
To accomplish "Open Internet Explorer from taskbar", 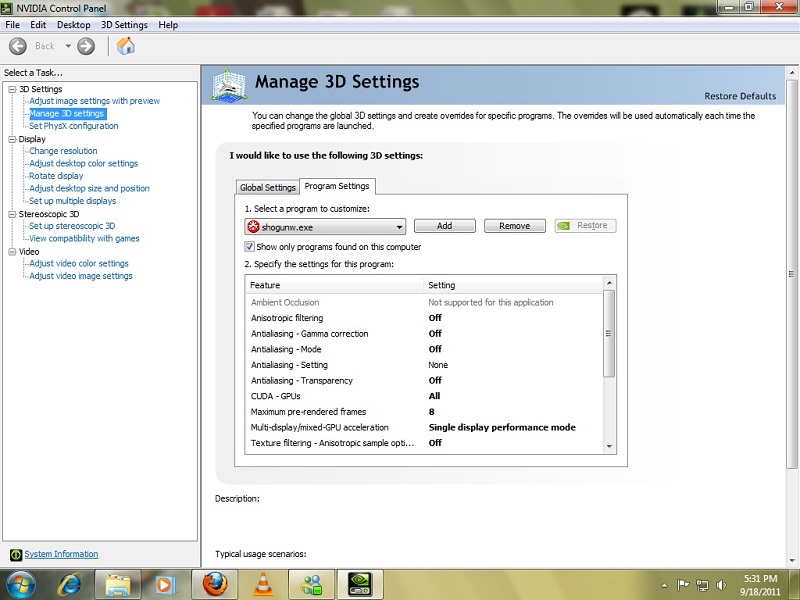I will pyautogui.click(x=70, y=585).
